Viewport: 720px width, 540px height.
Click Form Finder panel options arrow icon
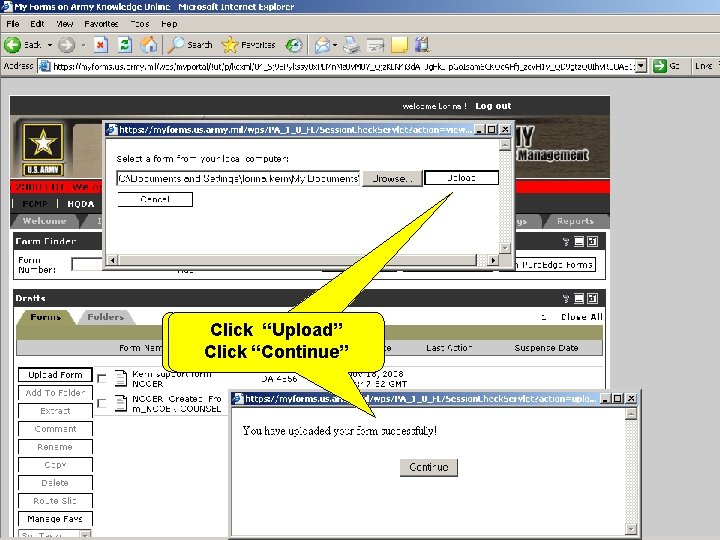point(566,242)
